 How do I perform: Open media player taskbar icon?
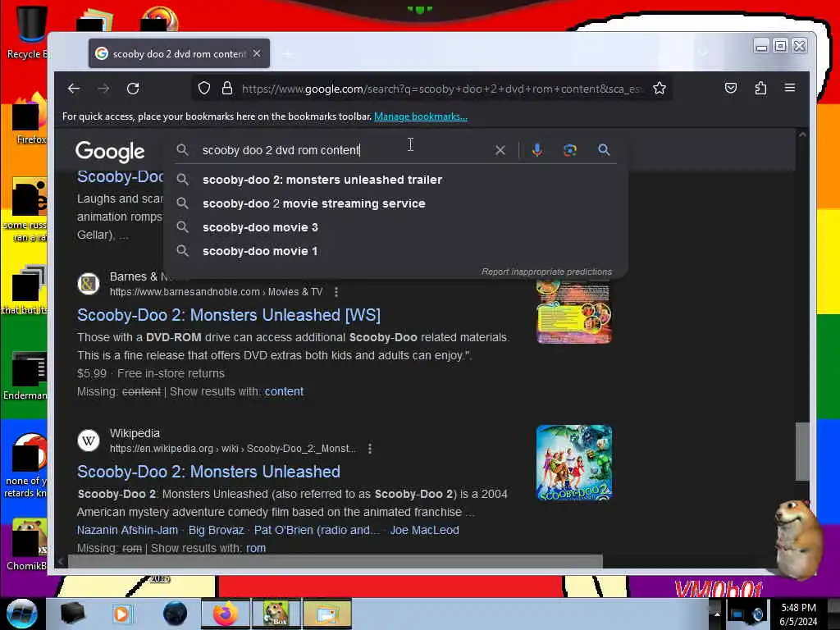tap(121, 614)
